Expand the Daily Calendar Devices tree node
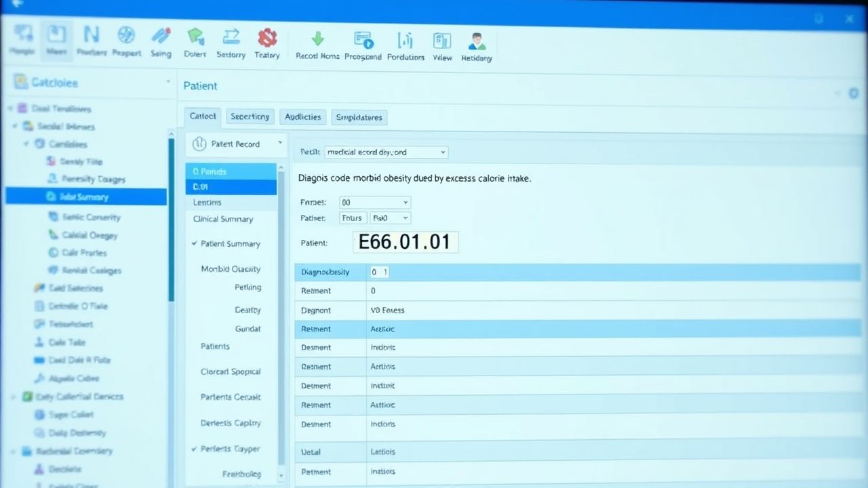This screenshot has width=868, height=488. pyautogui.click(x=14, y=396)
